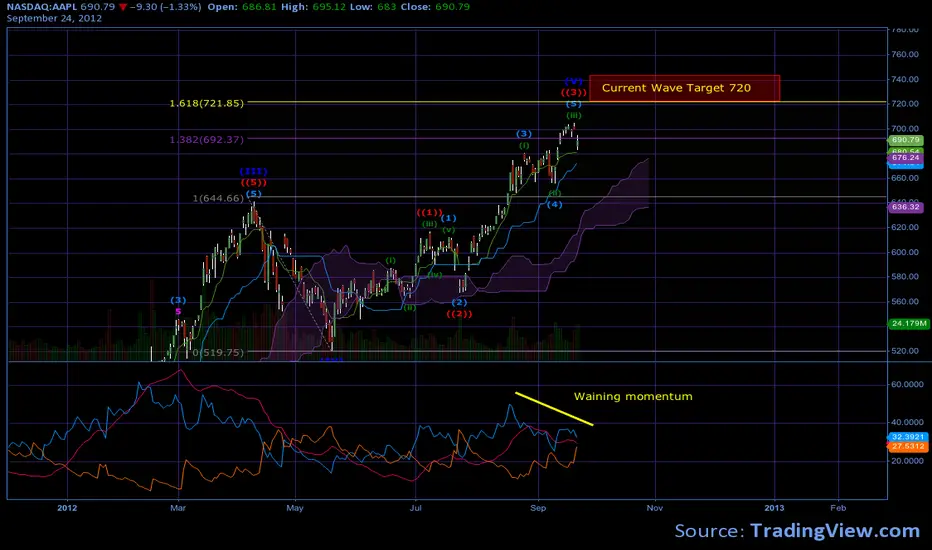Click the green 690.79 price tag on axis

(x=905, y=140)
